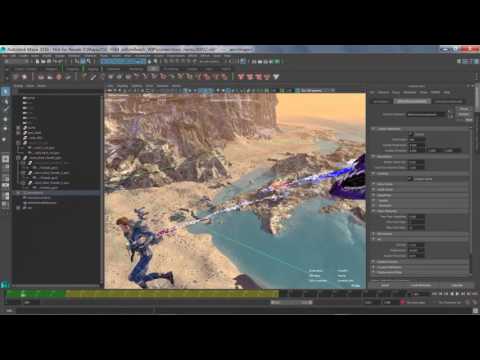
Task: Click the current frame marker on the timeline
Action: (23, 294)
